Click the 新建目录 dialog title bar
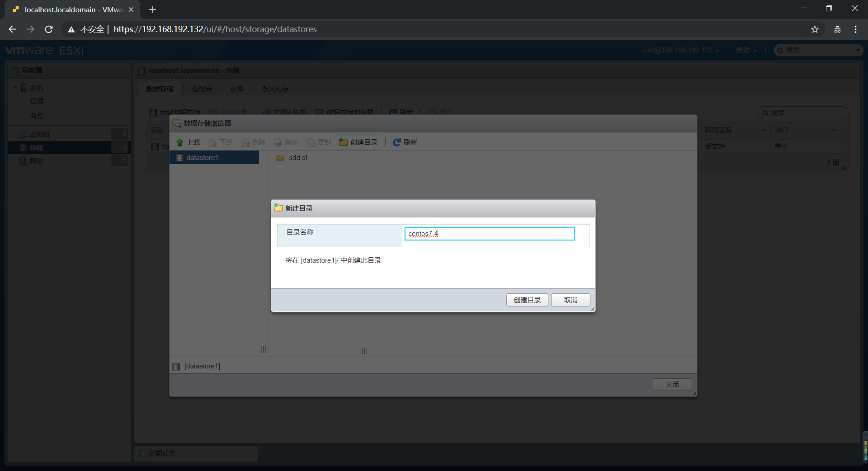Viewport: 868px width, 471px height. pos(433,208)
